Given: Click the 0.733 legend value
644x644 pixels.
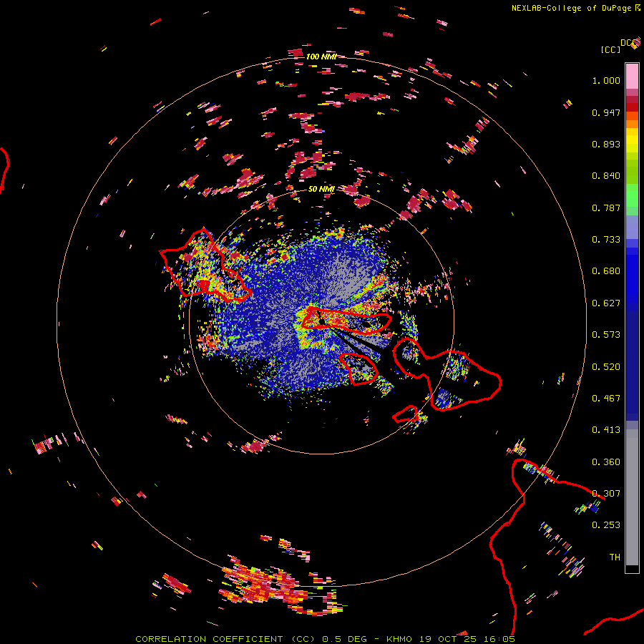Looking at the screenshot, I should (x=606, y=240).
